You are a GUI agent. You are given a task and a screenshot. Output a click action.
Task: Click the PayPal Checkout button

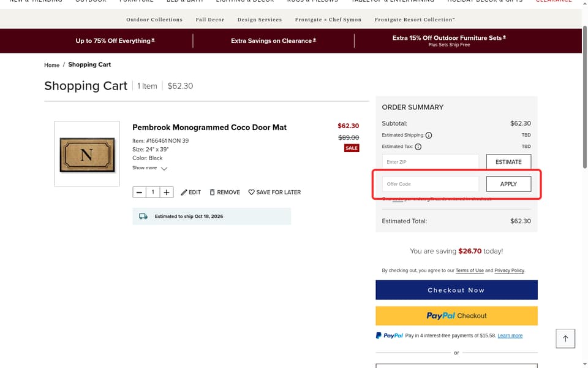coord(456,316)
